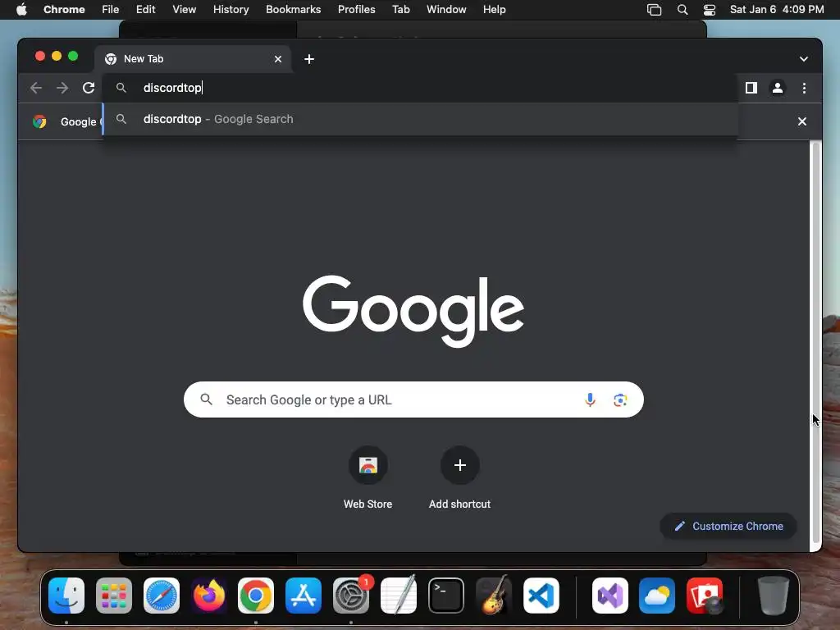Screen dimensions: 840x630
Task: Start voice search with microphone icon
Action: click(590, 399)
